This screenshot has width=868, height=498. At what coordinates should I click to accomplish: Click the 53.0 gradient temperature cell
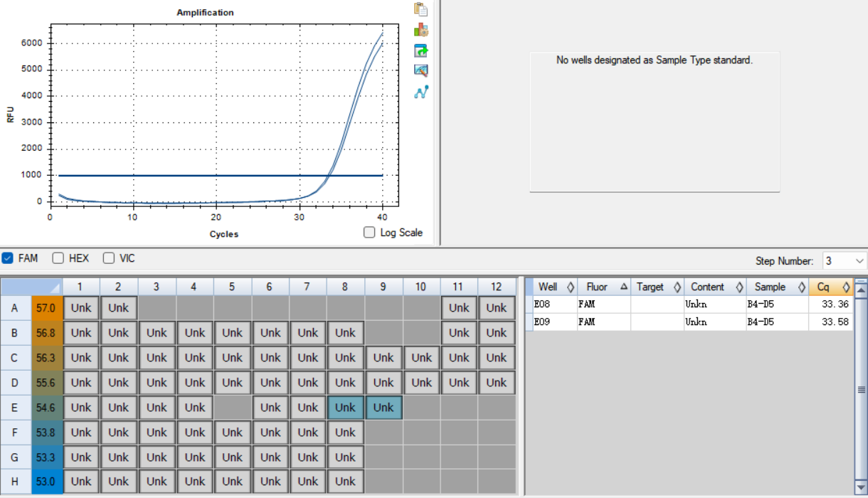(x=47, y=482)
